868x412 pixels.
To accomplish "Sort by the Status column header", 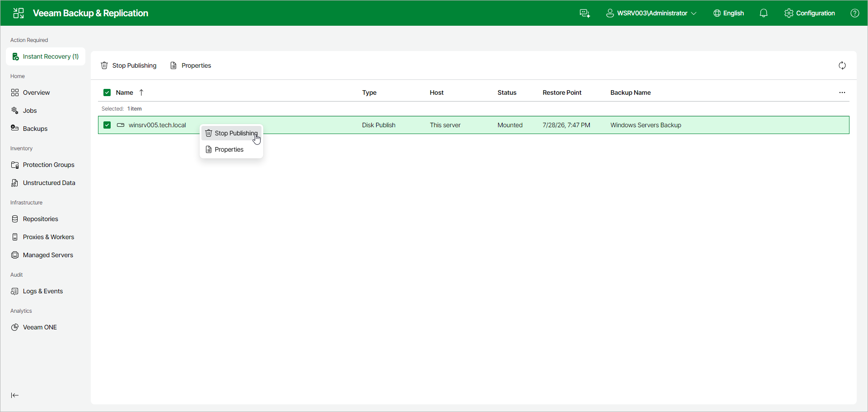I will (507, 93).
